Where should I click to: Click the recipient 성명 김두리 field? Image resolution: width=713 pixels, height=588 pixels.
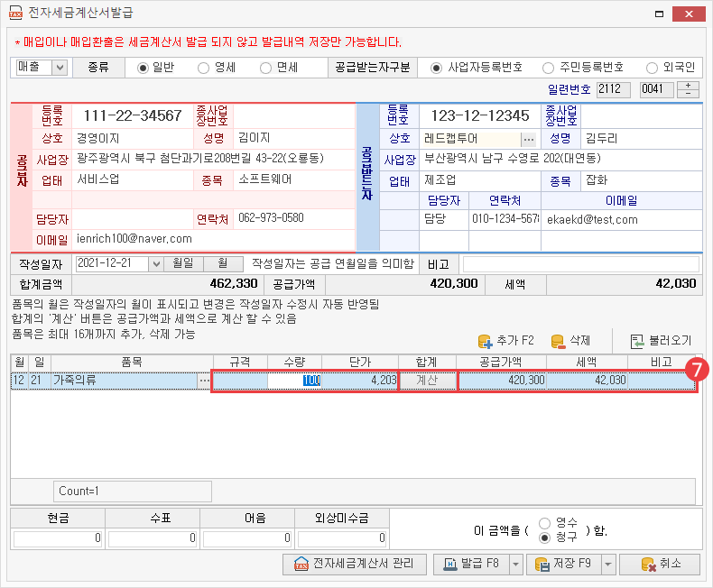642,139
